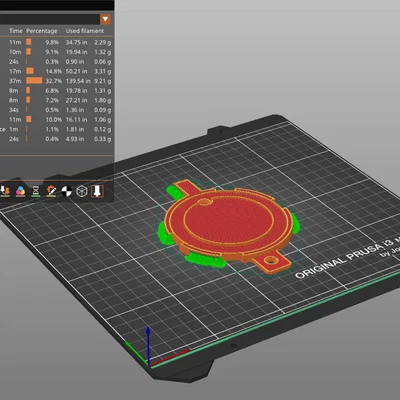The height and width of the screenshot is (400, 400).
Task: Toggle the center of gravity icon
Action: pos(66,191)
